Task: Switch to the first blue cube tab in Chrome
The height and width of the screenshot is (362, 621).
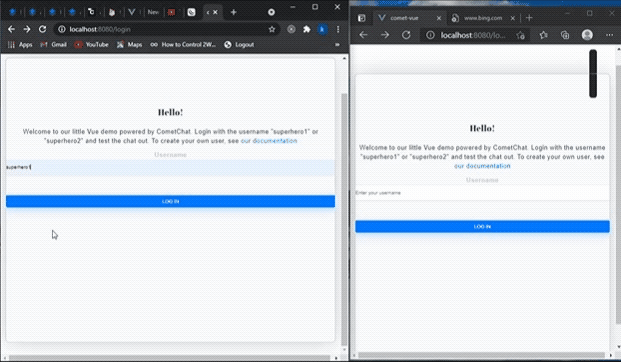Action: pos(12,12)
